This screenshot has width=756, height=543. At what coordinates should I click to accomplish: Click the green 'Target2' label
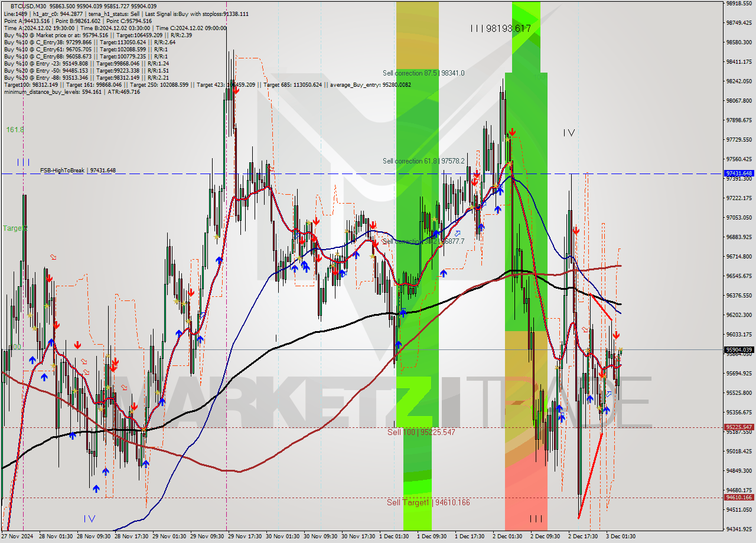coord(15,228)
